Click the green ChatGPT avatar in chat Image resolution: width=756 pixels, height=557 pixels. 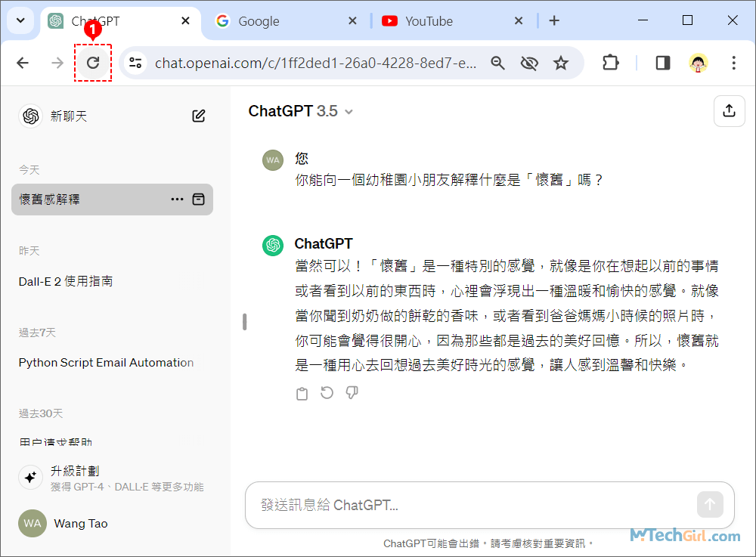273,246
